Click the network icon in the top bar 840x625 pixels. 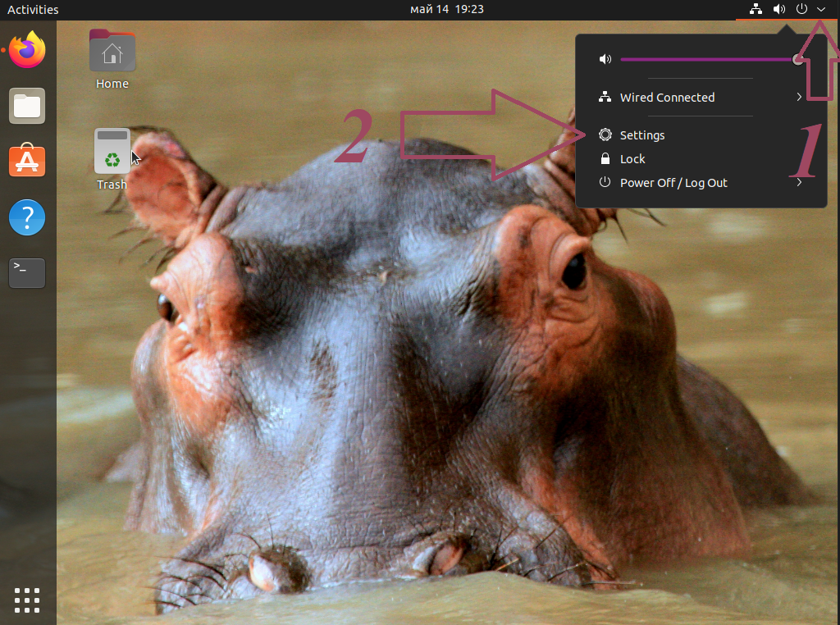click(x=755, y=10)
